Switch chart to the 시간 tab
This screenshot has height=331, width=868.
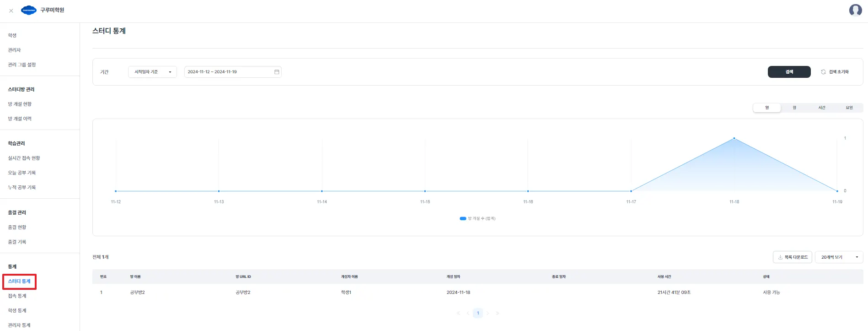[822, 108]
